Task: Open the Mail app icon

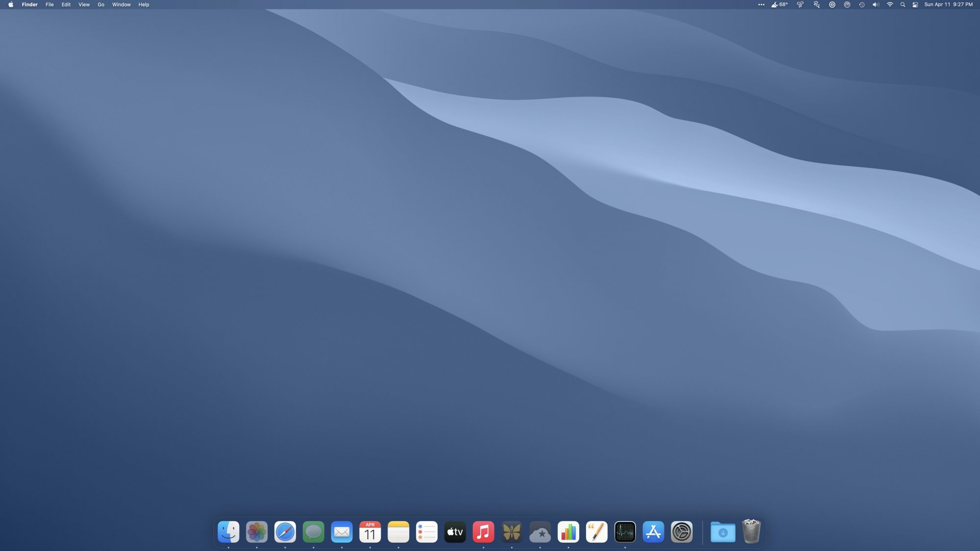Action: pyautogui.click(x=342, y=532)
